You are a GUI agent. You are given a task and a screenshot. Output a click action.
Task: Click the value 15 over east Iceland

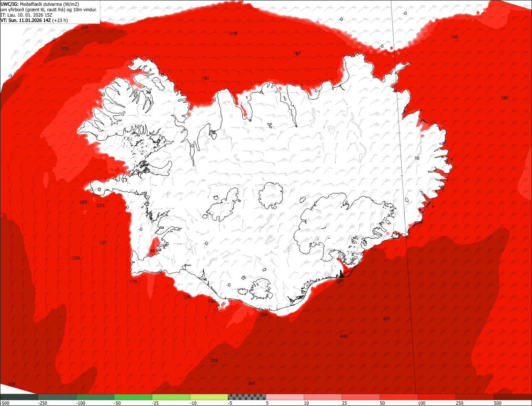417,158
